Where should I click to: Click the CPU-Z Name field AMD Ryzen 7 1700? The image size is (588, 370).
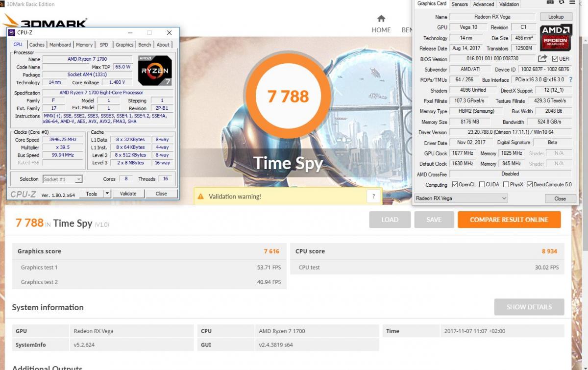tap(88, 59)
